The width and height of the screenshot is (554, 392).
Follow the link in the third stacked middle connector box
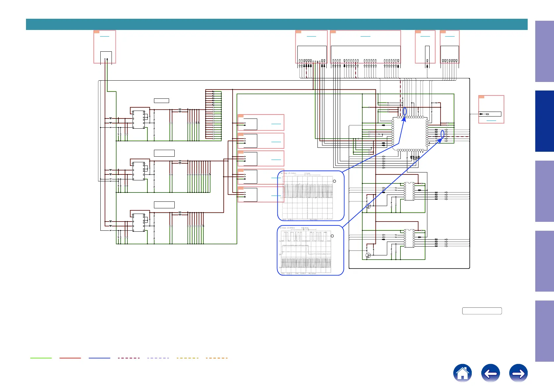(276, 160)
